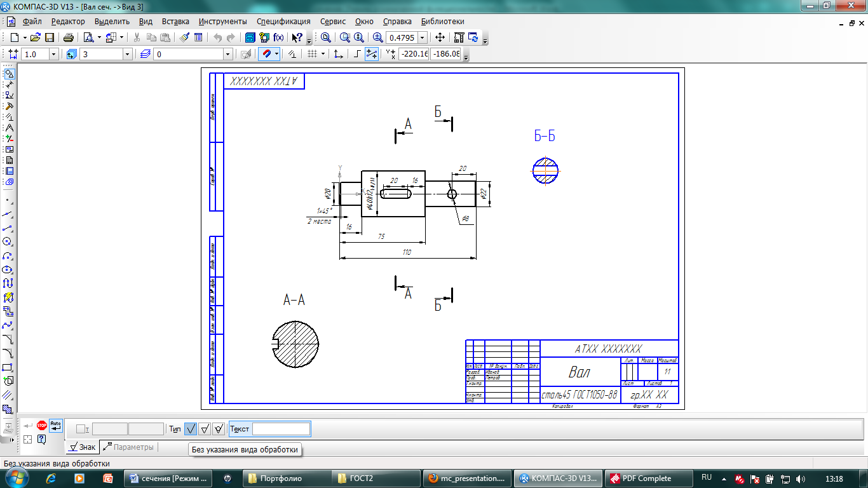Viewport: 868px width, 488px height.
Task: Select the rectangle tool in left toolbar
Action: tap(8, 367)
